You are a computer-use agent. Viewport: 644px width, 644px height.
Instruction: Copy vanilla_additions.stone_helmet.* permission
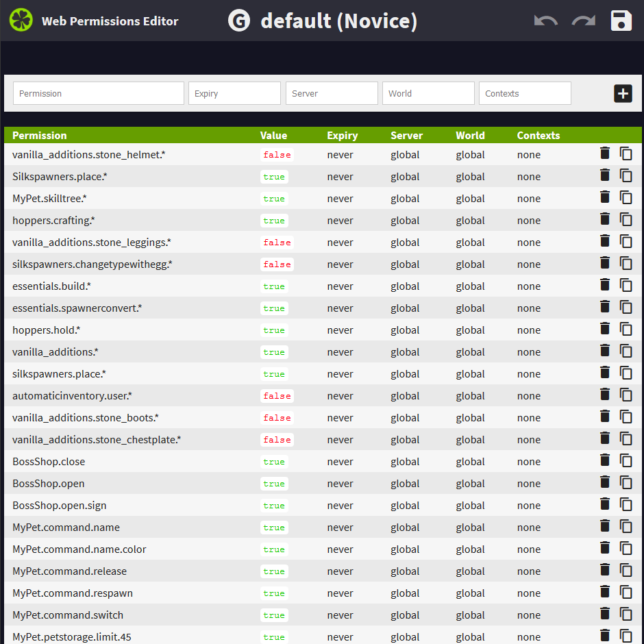click(626, 153)
